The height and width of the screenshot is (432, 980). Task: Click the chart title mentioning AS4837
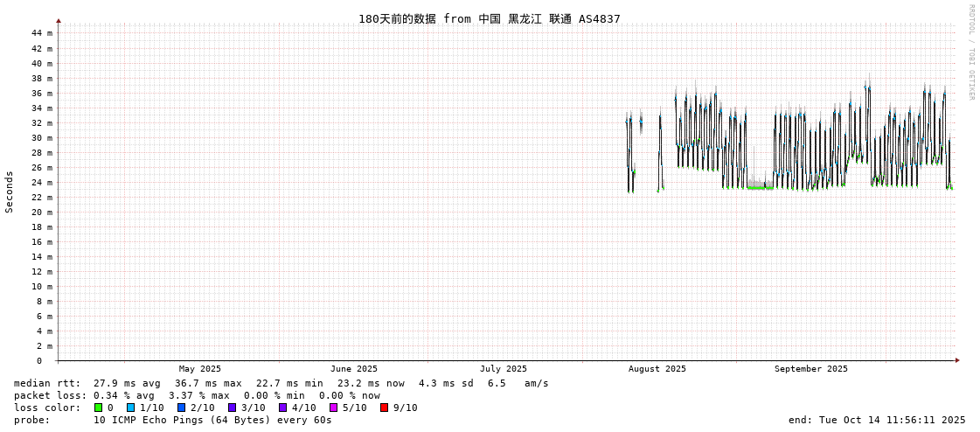click(489, 19)
